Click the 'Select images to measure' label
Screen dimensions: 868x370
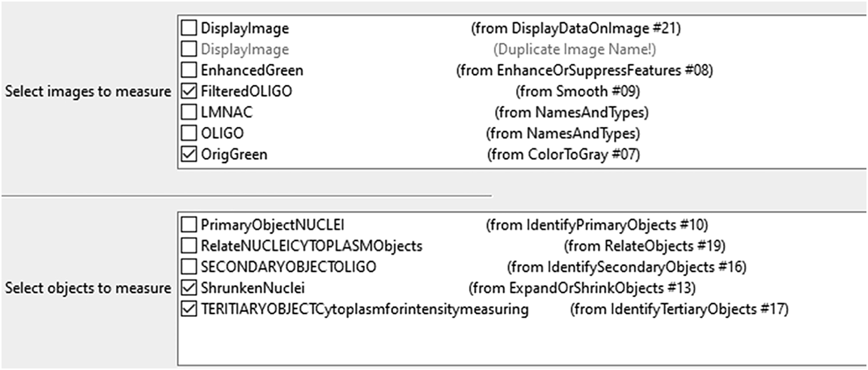(88, 92)
